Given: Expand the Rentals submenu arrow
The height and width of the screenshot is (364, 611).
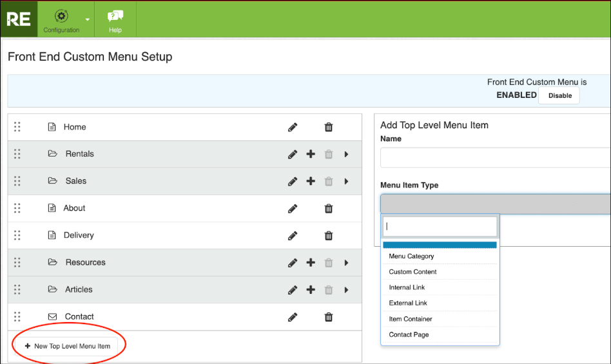Looking at the screenshot, I should click(346, 155).
